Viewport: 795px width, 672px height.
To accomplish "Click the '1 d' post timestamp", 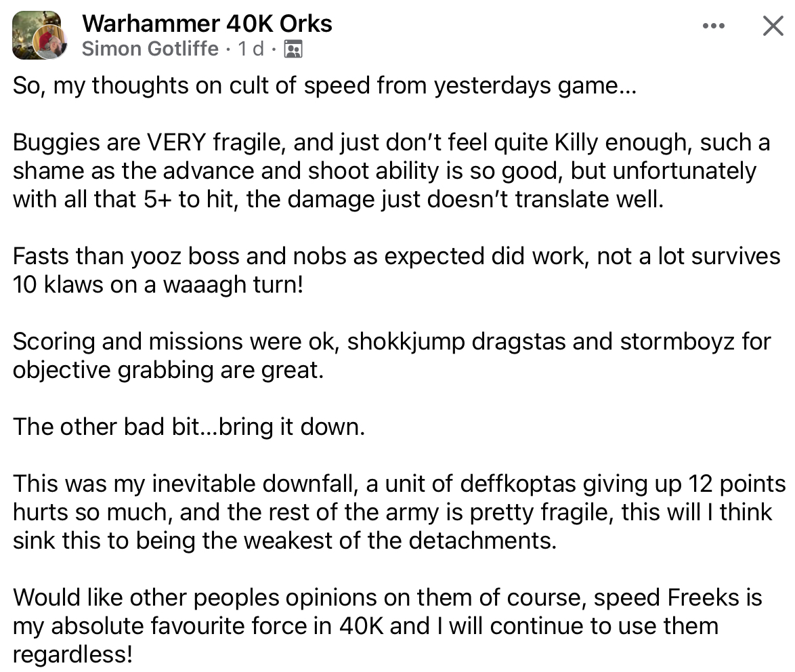I will click(251, 49).
